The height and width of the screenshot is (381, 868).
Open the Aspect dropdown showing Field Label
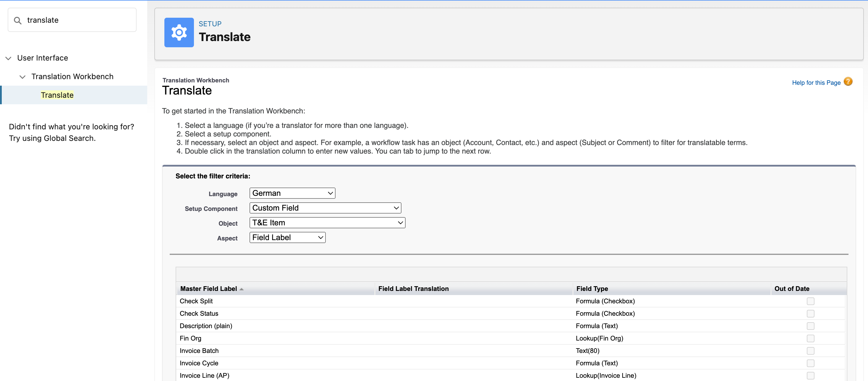tap(287, 238)
